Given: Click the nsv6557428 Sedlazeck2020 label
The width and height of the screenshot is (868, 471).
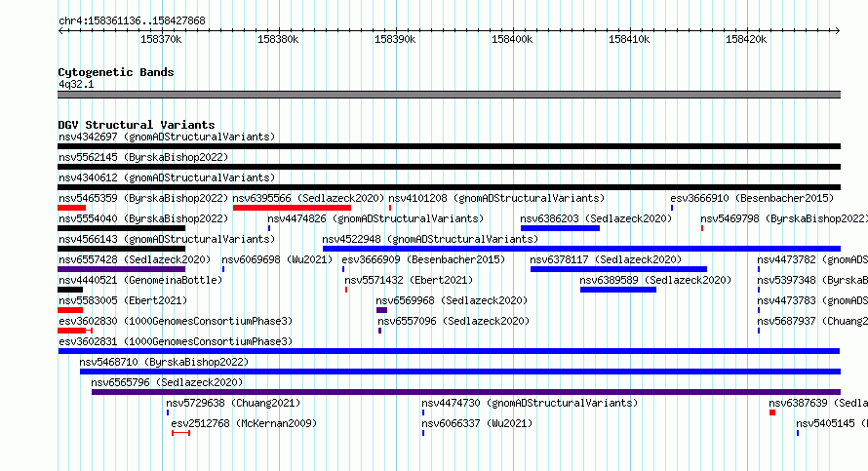Looking at the screenshot, I should click(135, 259).
